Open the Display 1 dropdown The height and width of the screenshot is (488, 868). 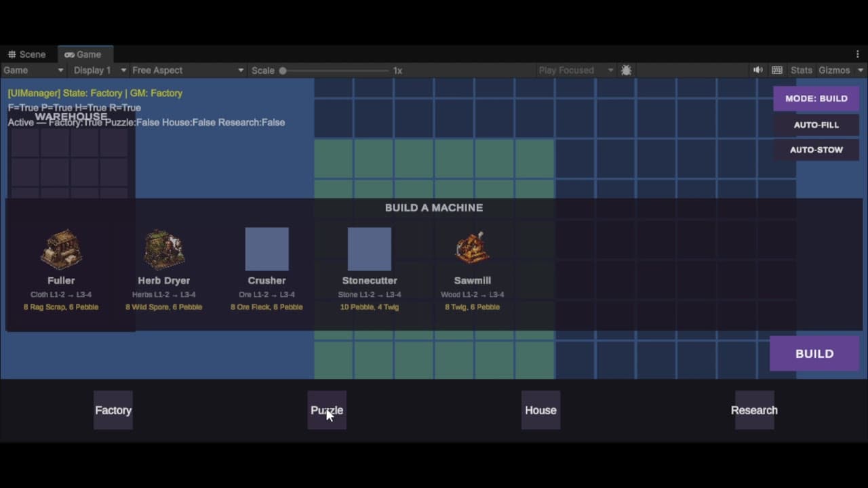click(x=100, y=70)
